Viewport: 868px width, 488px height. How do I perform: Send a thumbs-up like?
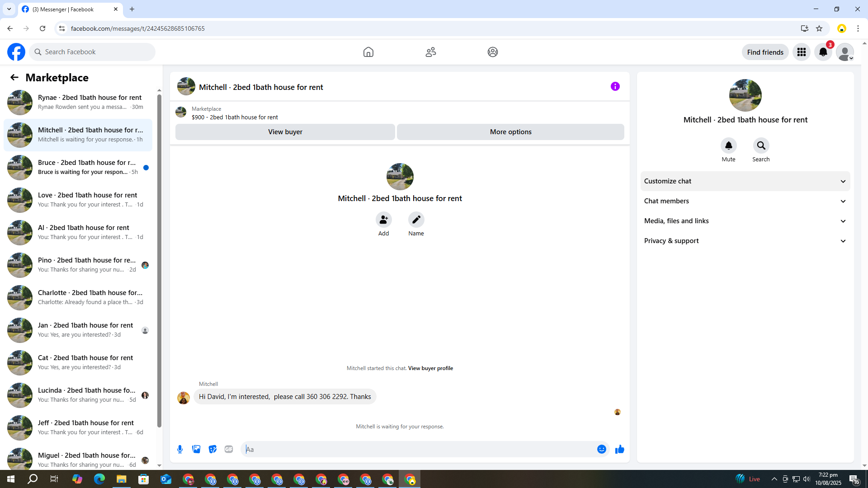[619, 449]
